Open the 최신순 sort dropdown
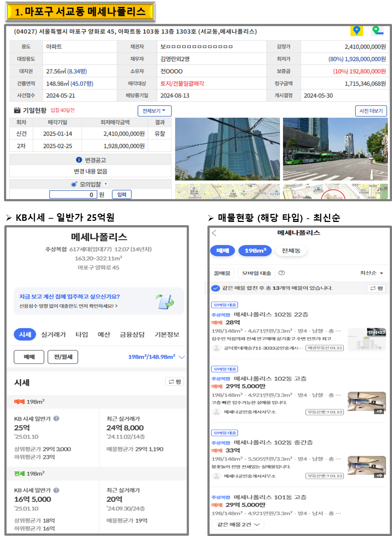Viewport: 392px width, 536px height. 372,273
